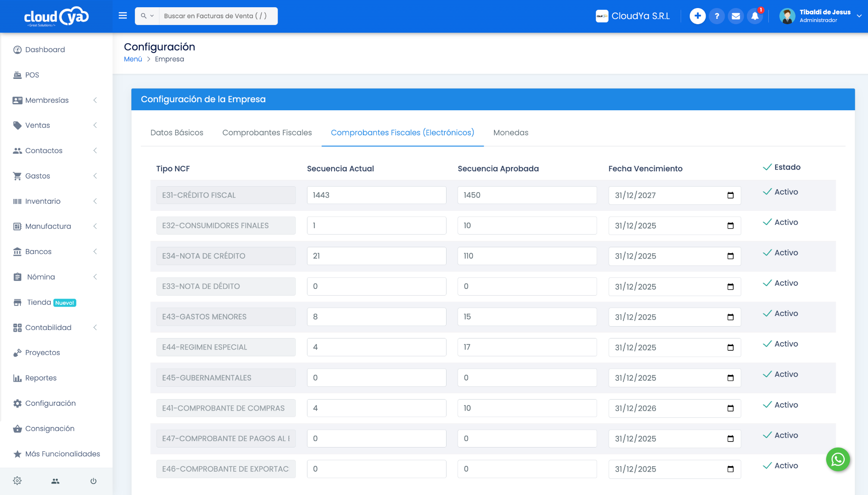Toggle the Estado header checkmark

(x=781, y=167)
